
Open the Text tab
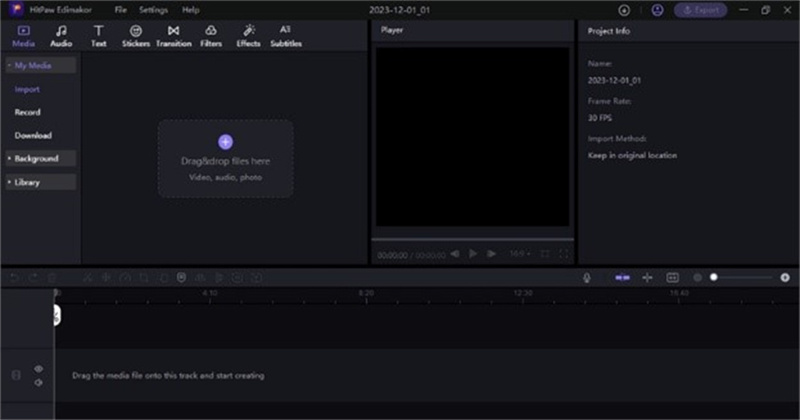pos(98,36)
